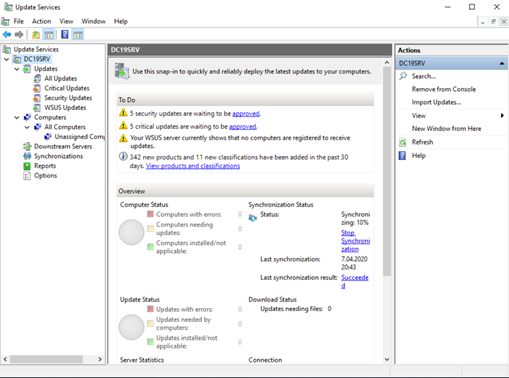509x378 pixels.
Task: Click the All Computers icon
Action: click(38, 127)
